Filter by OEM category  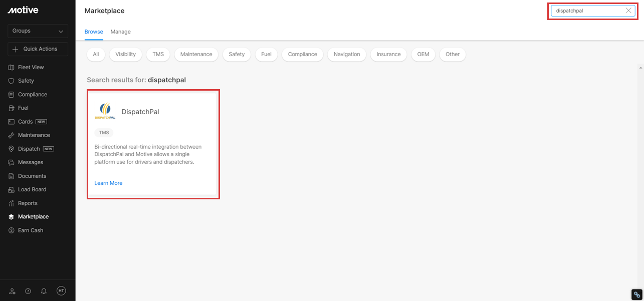pyautogui.click(x=423, y=54)
